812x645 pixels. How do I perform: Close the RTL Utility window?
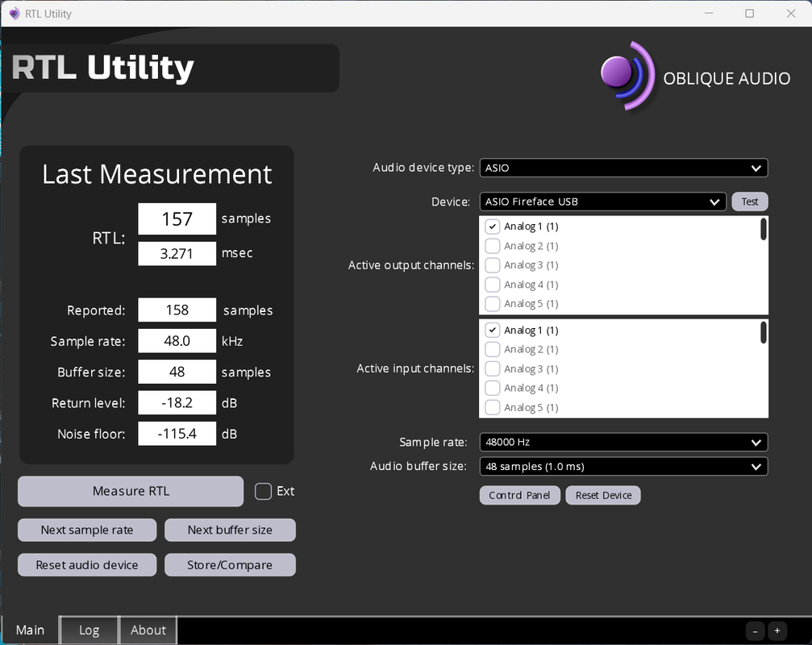791,14
